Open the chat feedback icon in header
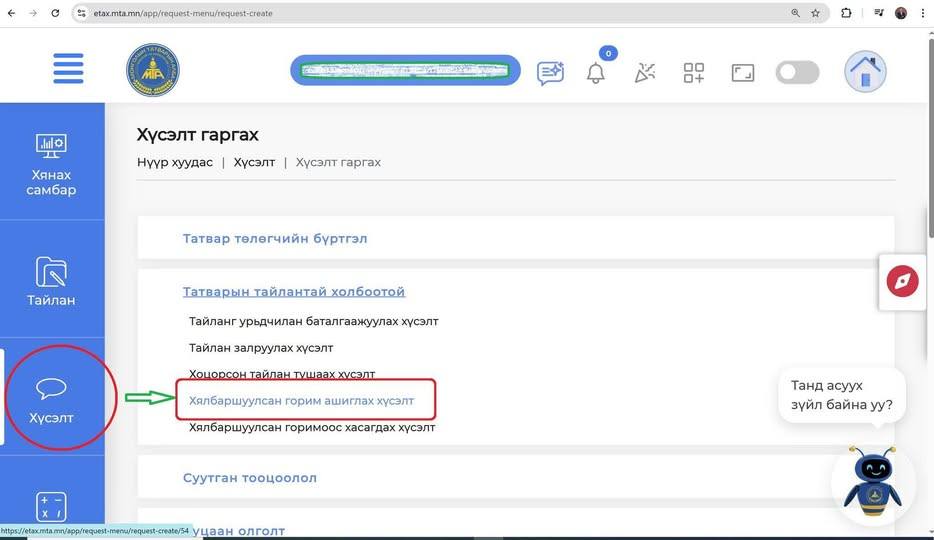934x540 pixels. 550,72
